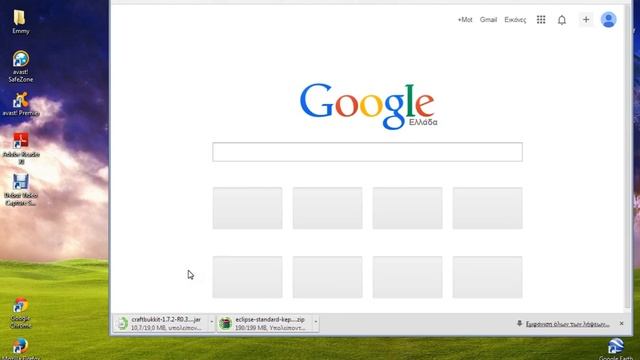This screenshot has width=640, height=360.
Task: Launch Adobe Reader desktop shortcut
Action: pyautogui.click(x=21, y=148)
